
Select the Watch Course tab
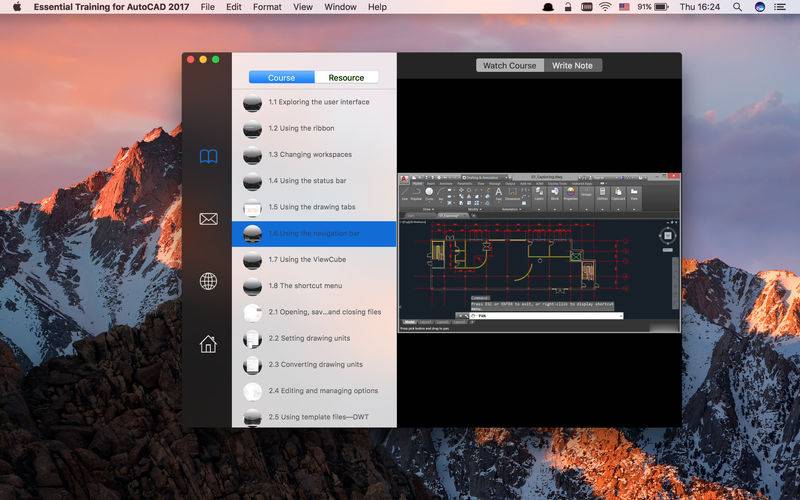tap(510, 65)
